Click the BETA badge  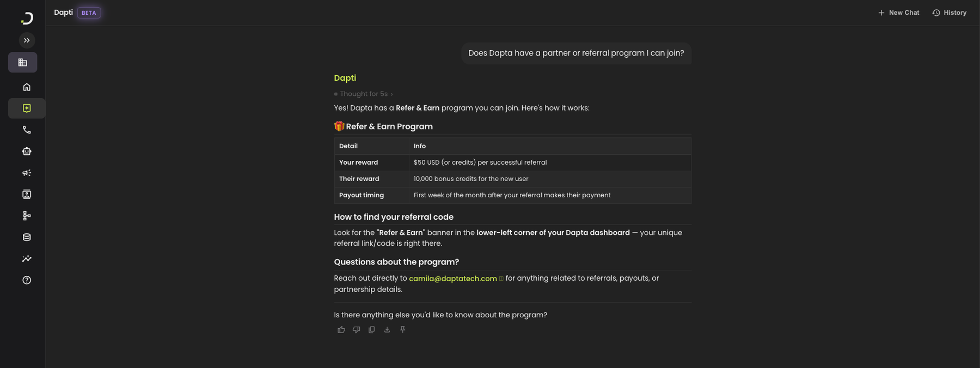tap(89, 13)
